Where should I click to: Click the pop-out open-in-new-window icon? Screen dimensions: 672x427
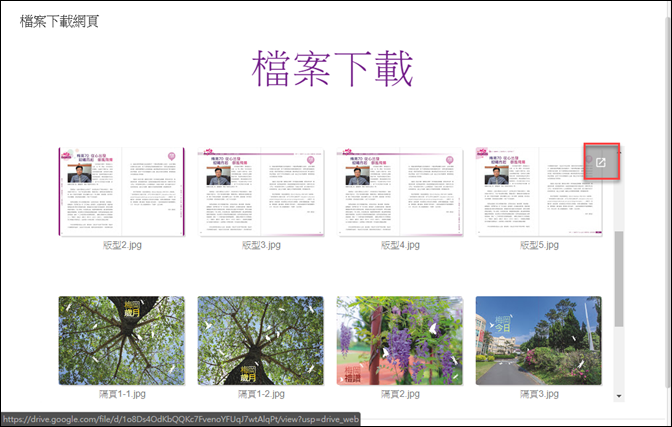(601, 162)
